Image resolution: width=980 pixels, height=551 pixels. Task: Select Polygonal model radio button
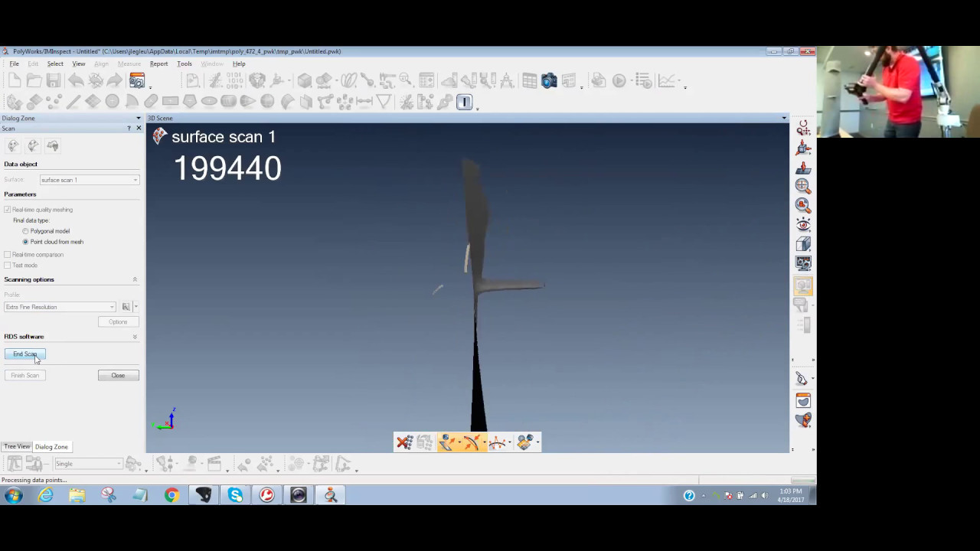point(25,231)
